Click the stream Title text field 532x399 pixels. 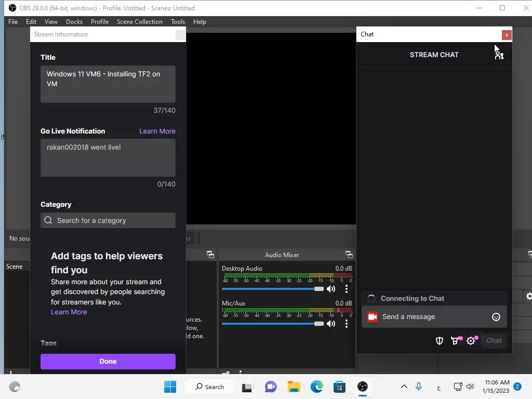(x=108, y=84)
